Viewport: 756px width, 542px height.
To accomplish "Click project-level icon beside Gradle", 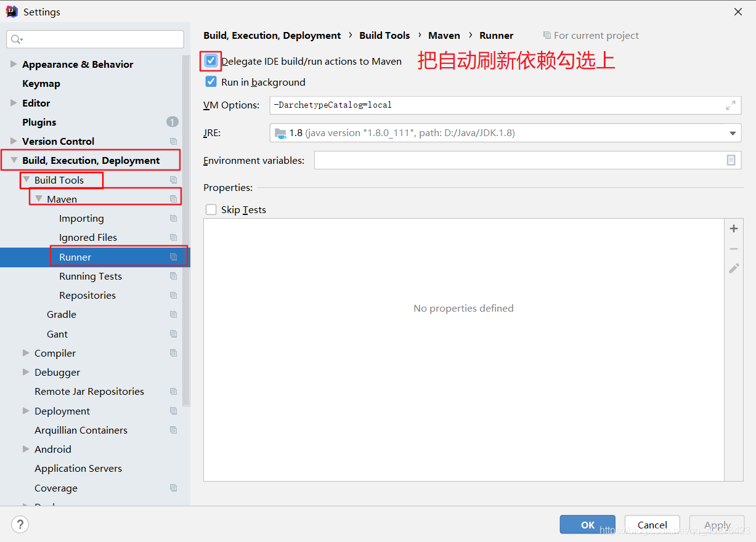I will (x=173, y=315).
